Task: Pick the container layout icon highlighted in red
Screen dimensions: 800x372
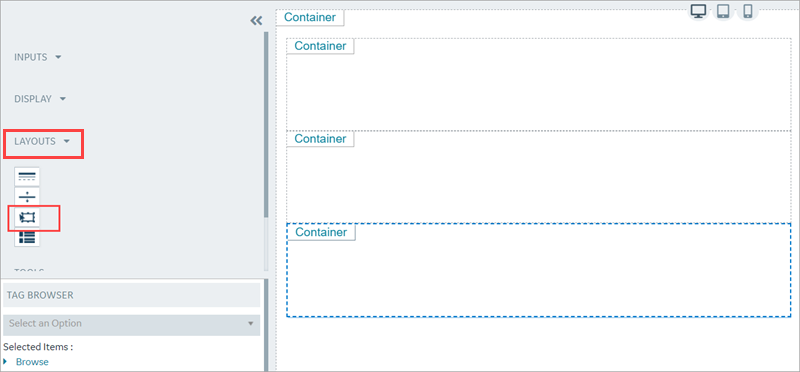Action: tap(27, 217)
